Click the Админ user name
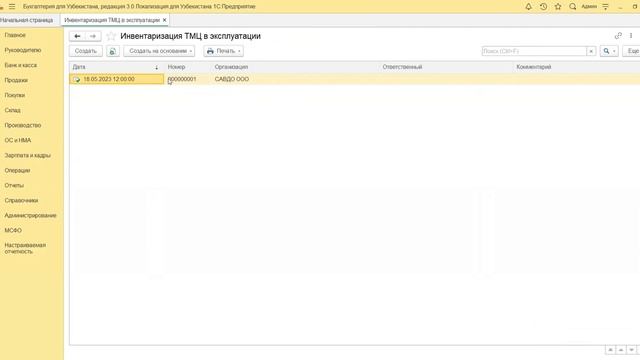 (x=589, y=7)
